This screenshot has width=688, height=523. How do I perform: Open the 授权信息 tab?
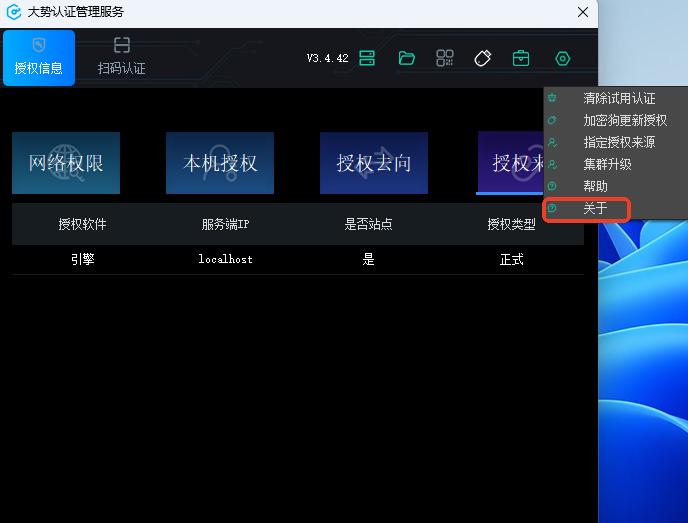pos(39,57)
